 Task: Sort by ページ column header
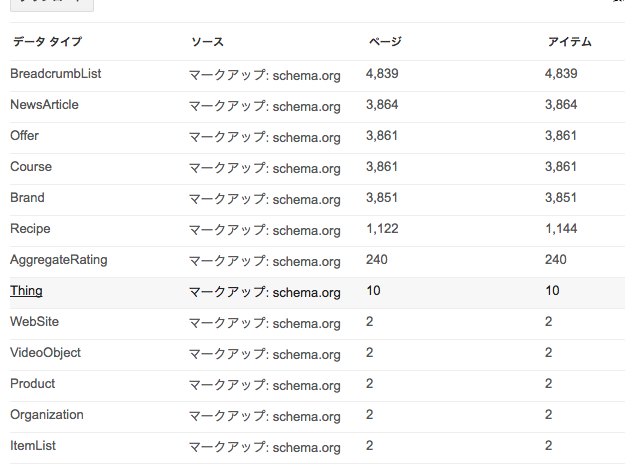pyautogui.click(x=385, y=41)
